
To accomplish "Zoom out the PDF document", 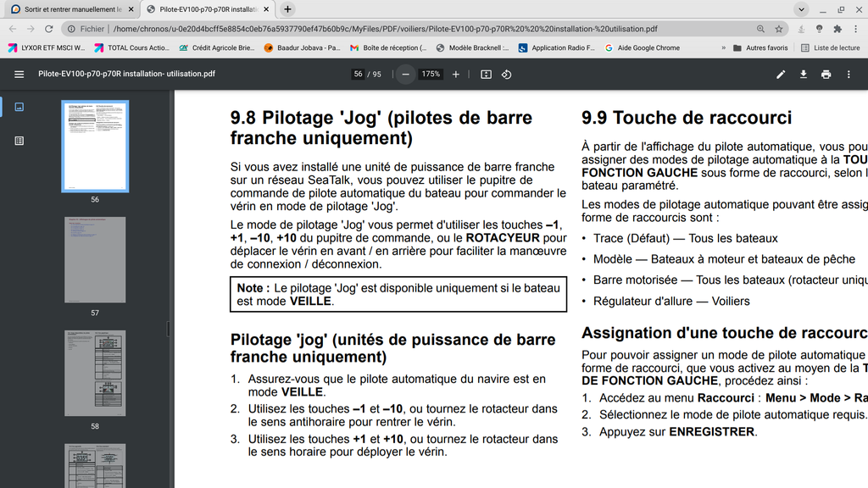I will click(405, 75).
